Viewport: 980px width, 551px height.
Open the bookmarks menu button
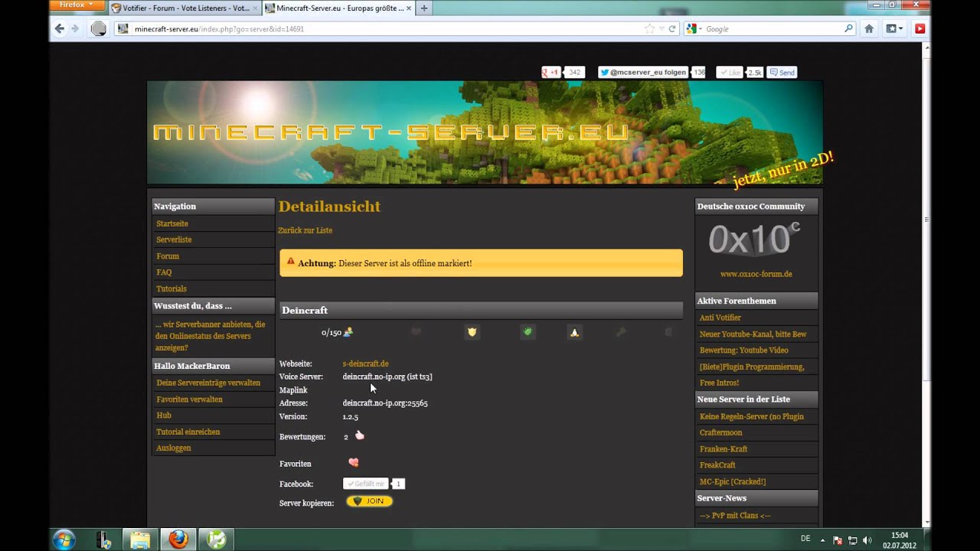click(x=894, y=29)
